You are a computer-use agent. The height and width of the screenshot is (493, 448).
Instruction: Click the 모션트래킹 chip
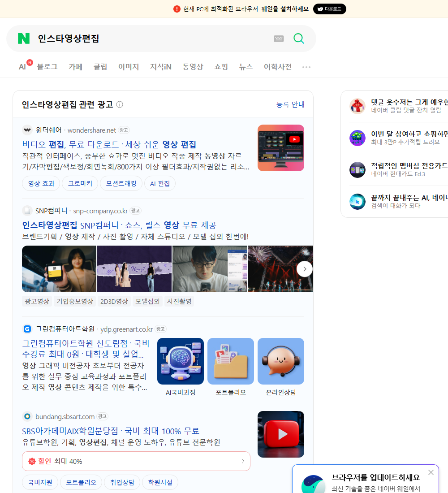(121, 183)
